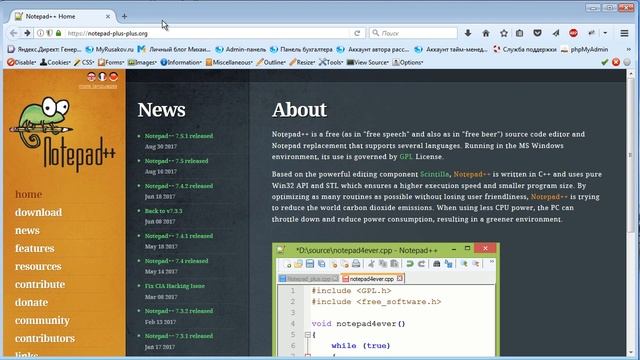Open the resources navigation link
Image resolution: width=640 pixels, height=360 pixels.
pos(38,266)
